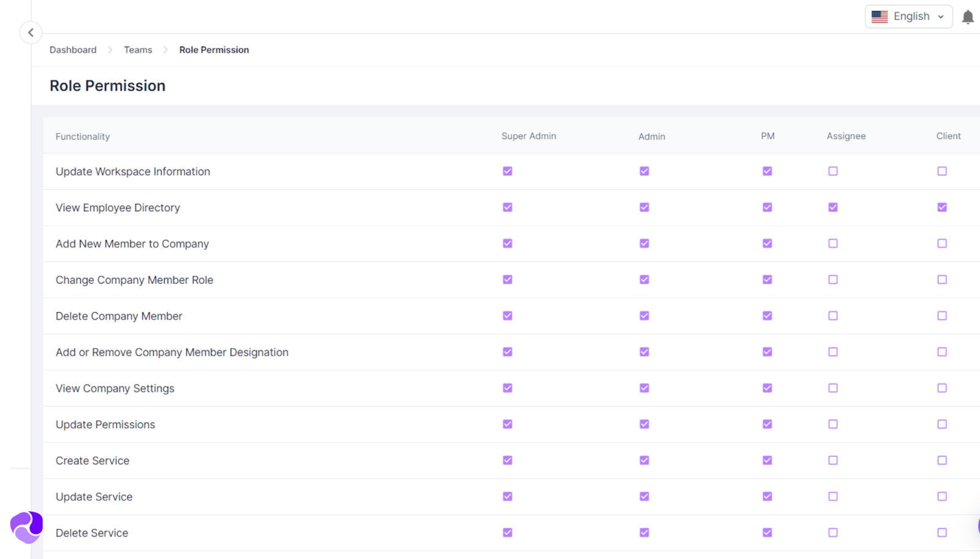Uncheck Super Admin for Delete Company Member
The width and height of the screenshot is (980, 559).
coord(507,316)
